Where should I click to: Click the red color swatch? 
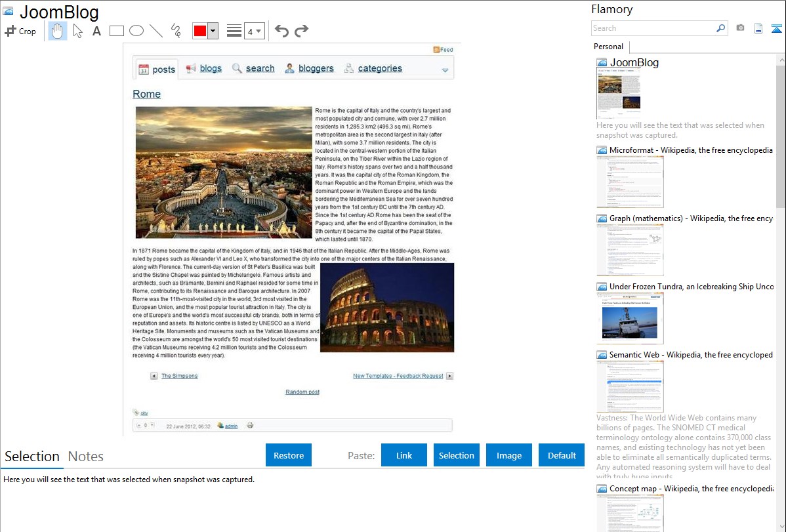tap(200, 31)
